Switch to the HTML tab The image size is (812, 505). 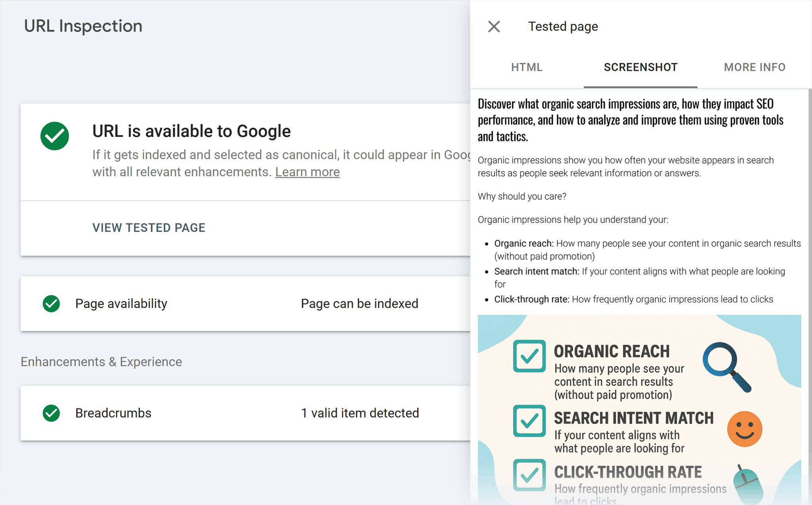click(x=527, y=67)
